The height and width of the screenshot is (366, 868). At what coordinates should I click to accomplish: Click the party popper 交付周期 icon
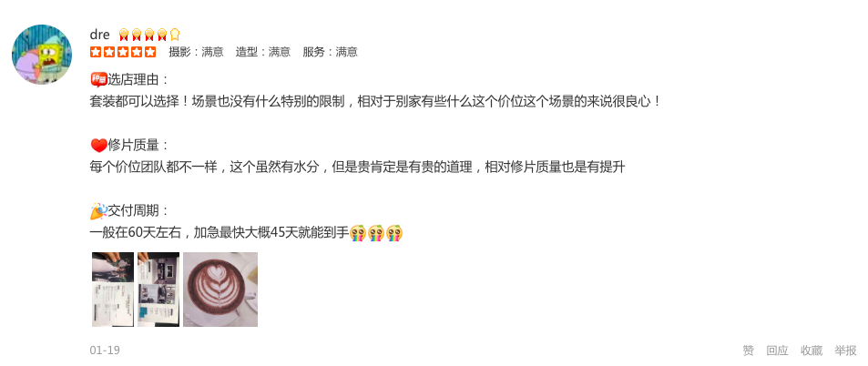tap(98, 211)
